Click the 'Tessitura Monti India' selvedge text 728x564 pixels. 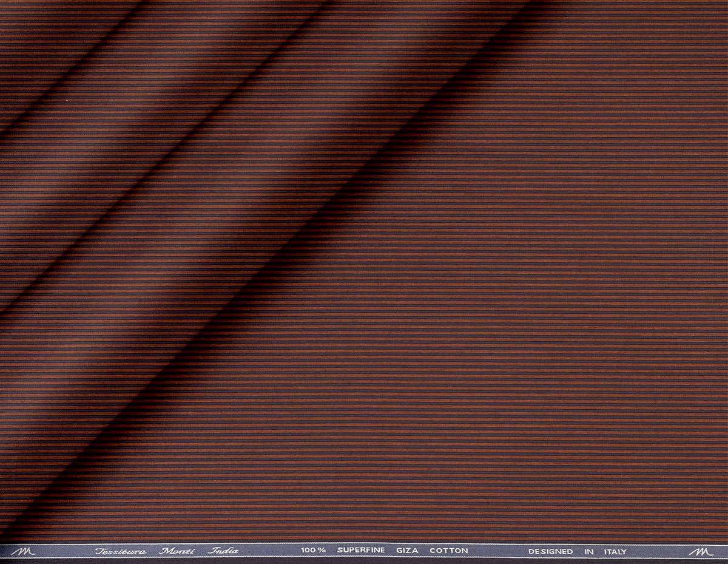coord(167,551)
